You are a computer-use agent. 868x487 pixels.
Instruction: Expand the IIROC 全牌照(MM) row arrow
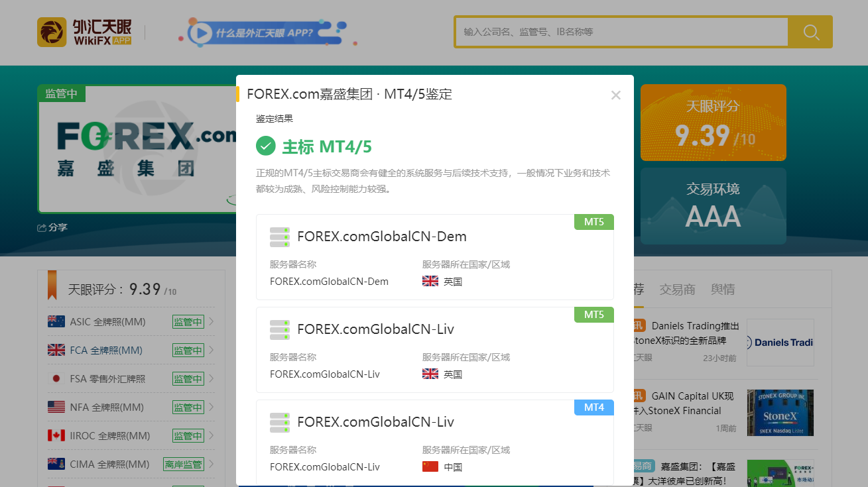212,436
